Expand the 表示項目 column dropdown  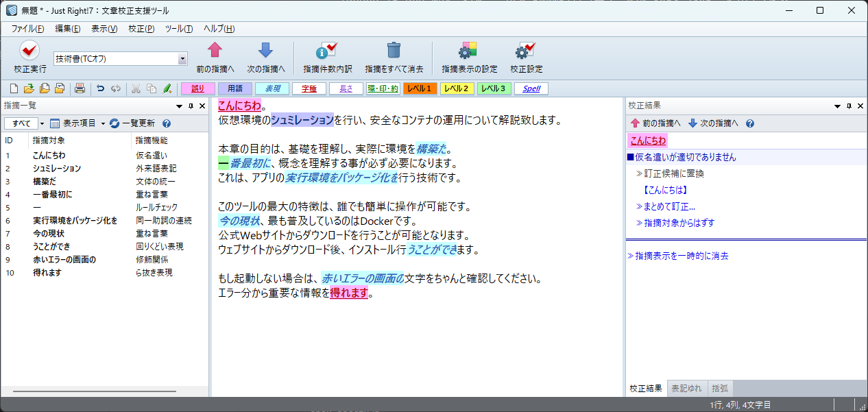tap(103, 123)
